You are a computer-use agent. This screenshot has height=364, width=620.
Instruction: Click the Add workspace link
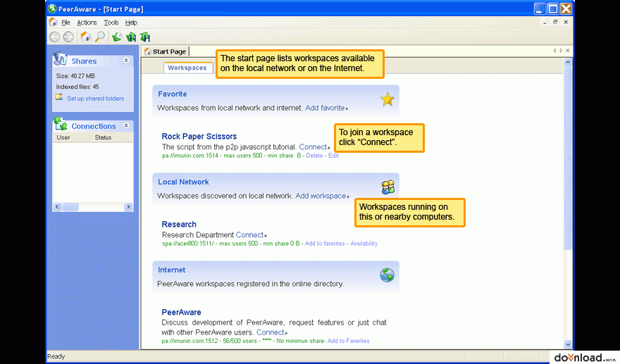click(x=321, y=196)
